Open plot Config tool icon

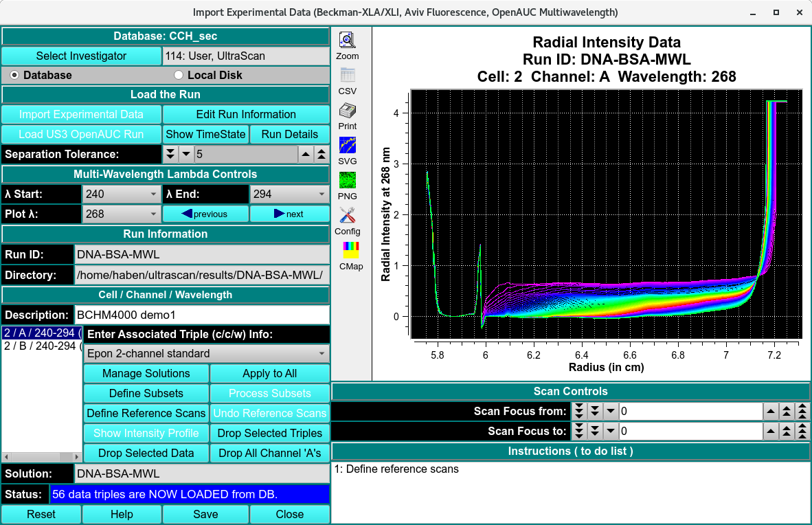point(348,216)
